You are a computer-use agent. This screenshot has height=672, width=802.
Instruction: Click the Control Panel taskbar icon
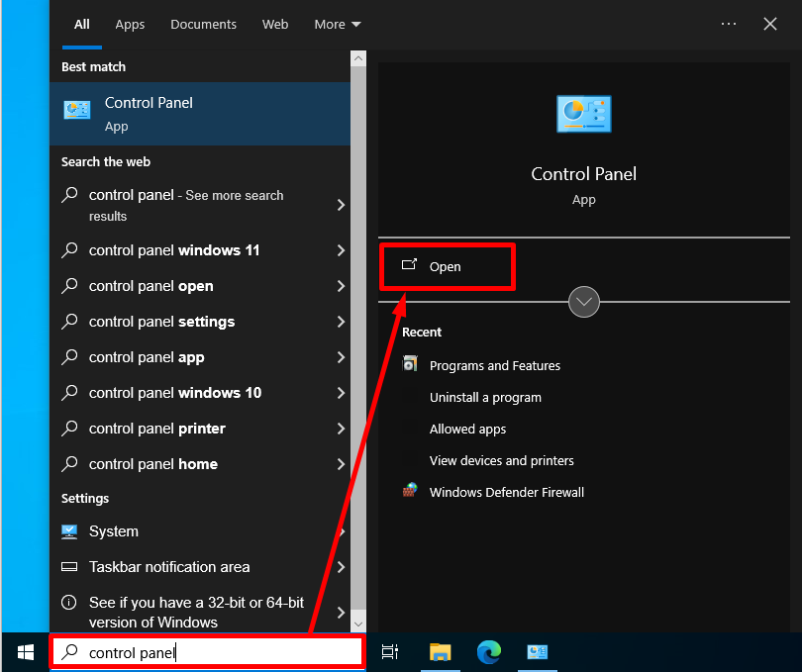pyautogui.click(x=537, y=652)
